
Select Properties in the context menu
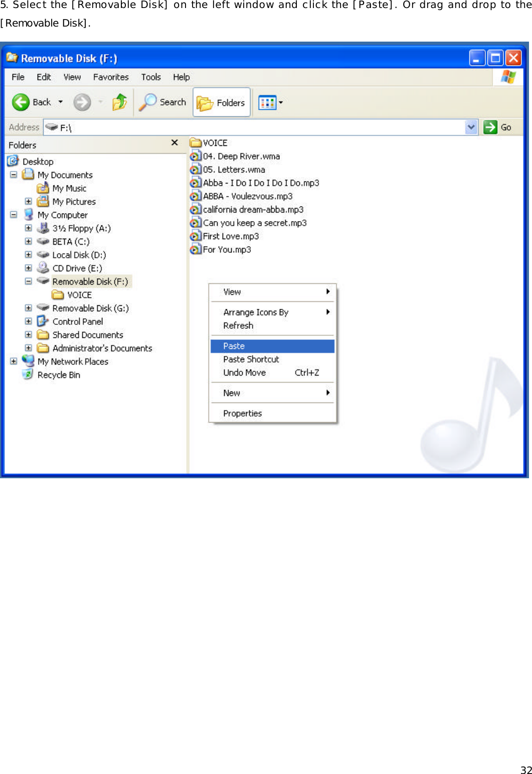click(x=272, y=414)
